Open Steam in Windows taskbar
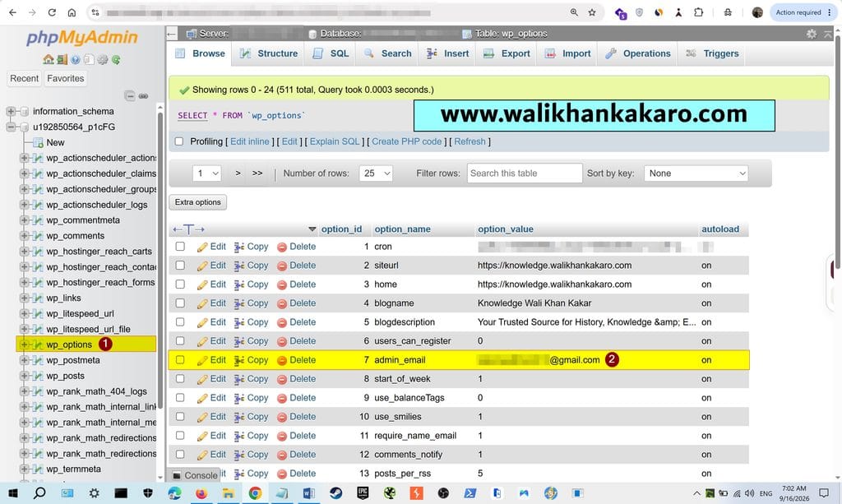Image resolution: width=842 pixels, height=504 pixels. point(336,492)
